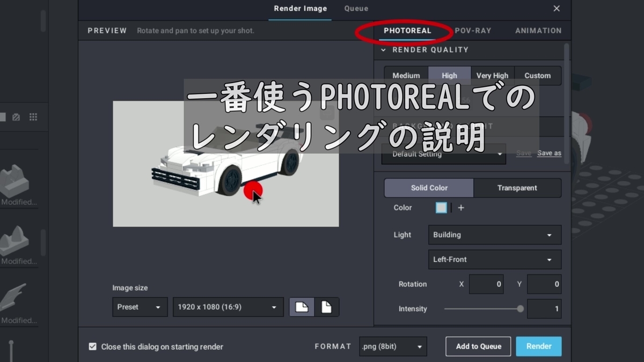Screen dimensions: 644x362
Task: Select portrait orientation icon
Action: point(326,307)
